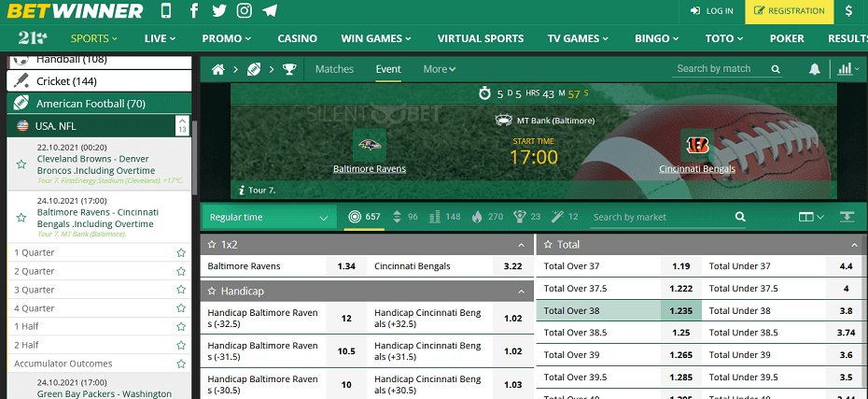Screen dimensions: 868x399
Task: Select the 148 bars filter
Action: (x=435, y=217)
